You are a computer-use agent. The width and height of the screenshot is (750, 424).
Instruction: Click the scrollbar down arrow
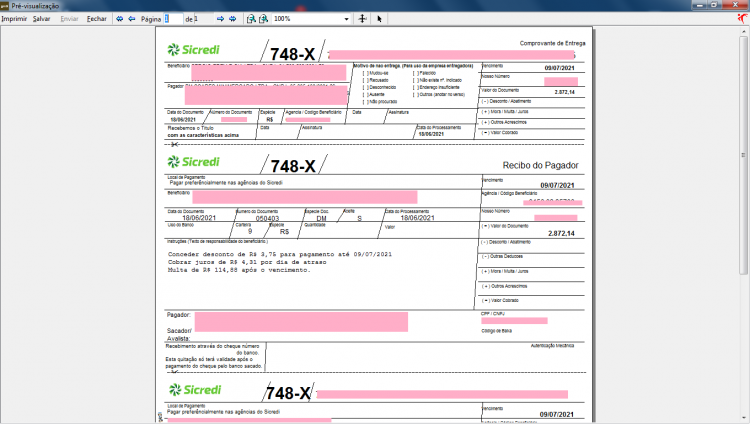(x=744, y=417)
